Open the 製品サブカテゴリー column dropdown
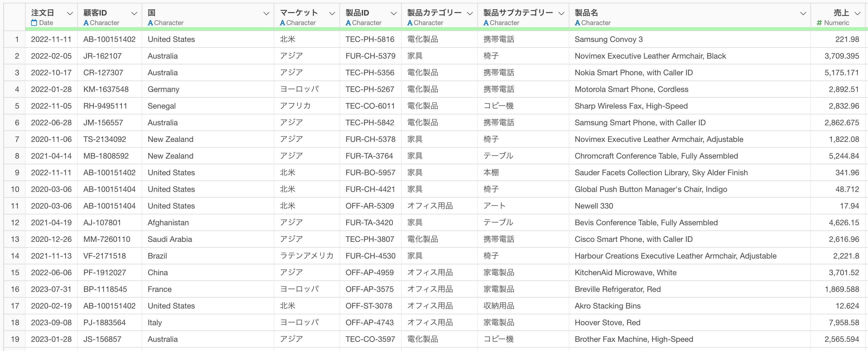868x351 pixels. click(561, 14)
